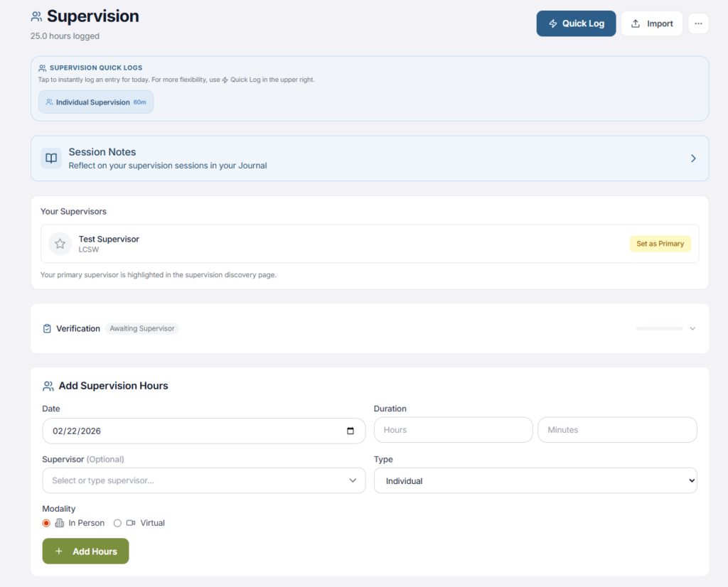
Task: Open Session Notes journal via right chevron
Action: 693,158
